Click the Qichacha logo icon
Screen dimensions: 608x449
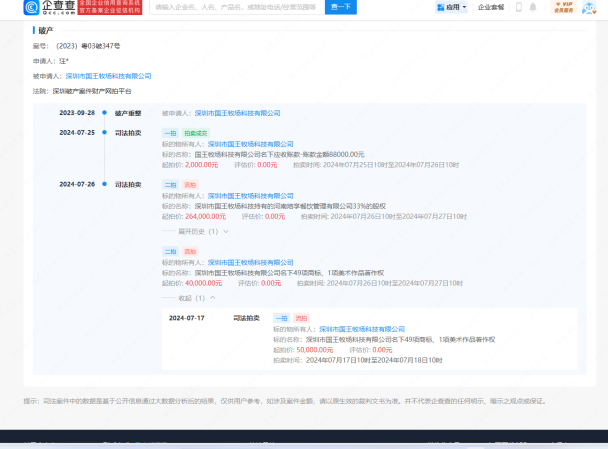[31, 7]
